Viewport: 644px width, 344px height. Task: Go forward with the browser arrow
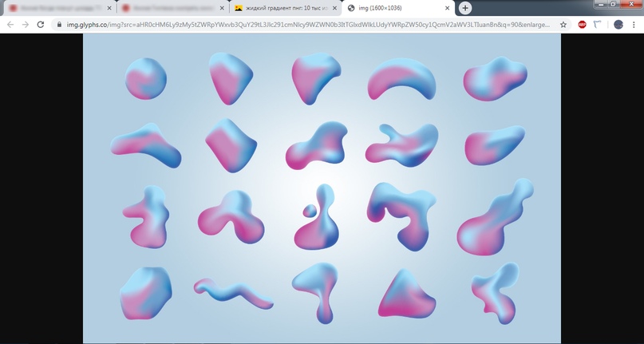pyautogui.click(x=26, y=25)
